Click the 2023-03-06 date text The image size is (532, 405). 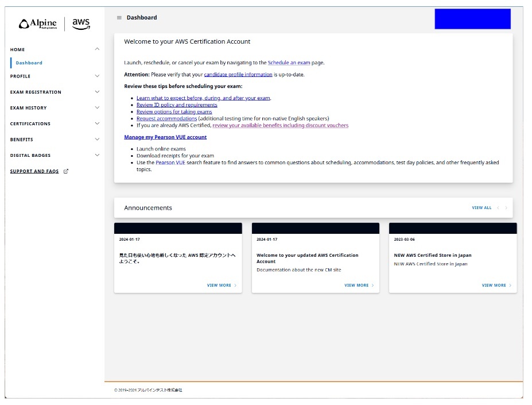click(404, 239)
